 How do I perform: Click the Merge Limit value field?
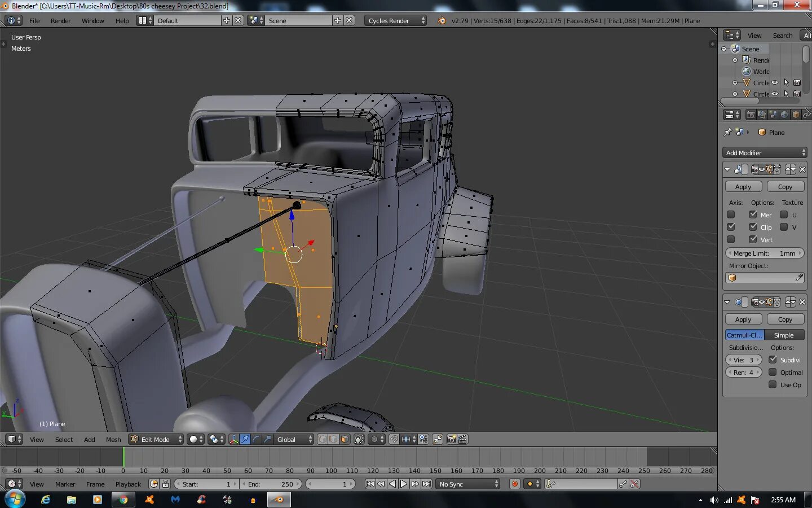(764, 253)
